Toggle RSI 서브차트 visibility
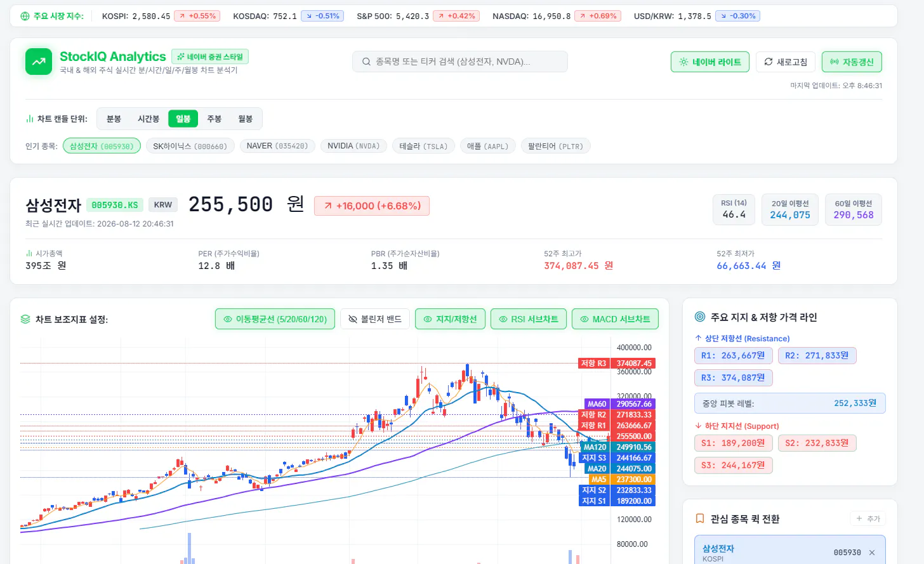 tap(529, 319)
